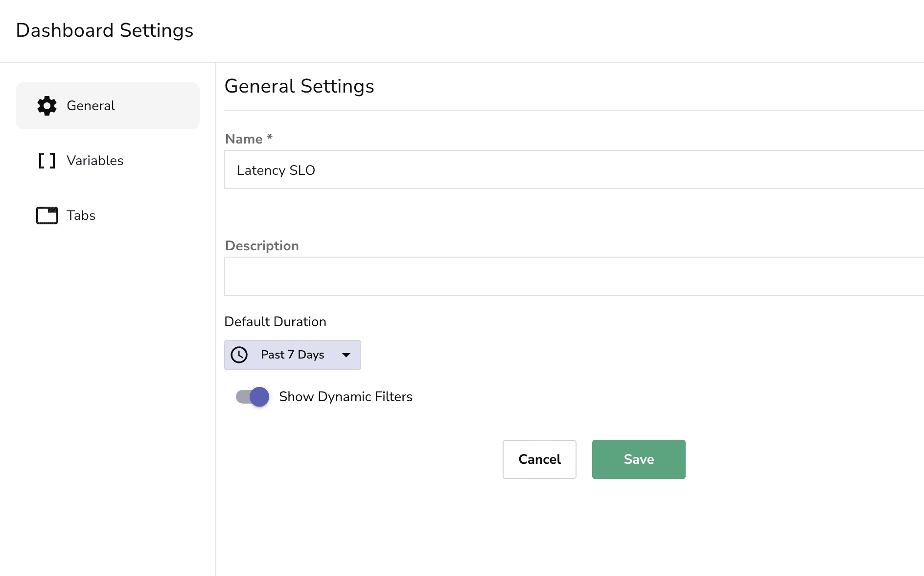Open the Tabs settings section
The image size is (924, 576).
80,216
